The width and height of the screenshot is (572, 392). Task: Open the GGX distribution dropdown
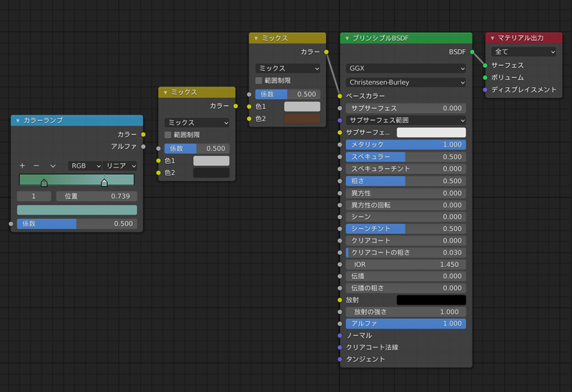pyautogui.click(x=405, y=69)
